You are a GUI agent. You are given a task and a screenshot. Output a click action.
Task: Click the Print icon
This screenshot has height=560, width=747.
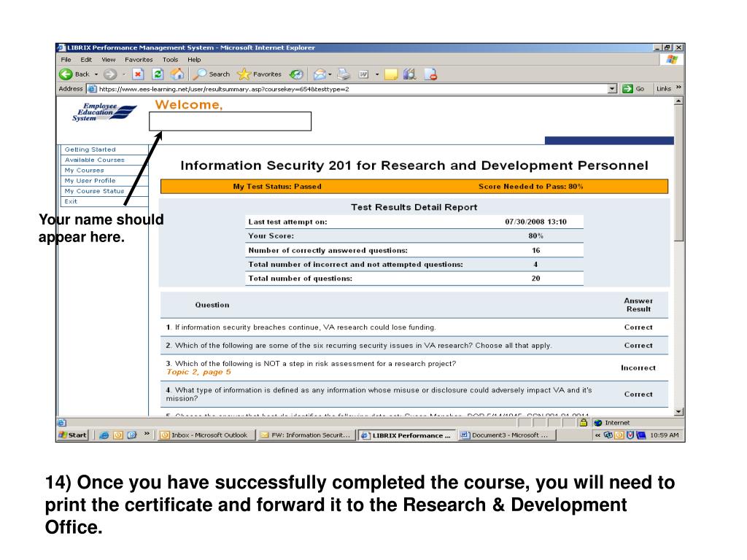coord(344,74)
